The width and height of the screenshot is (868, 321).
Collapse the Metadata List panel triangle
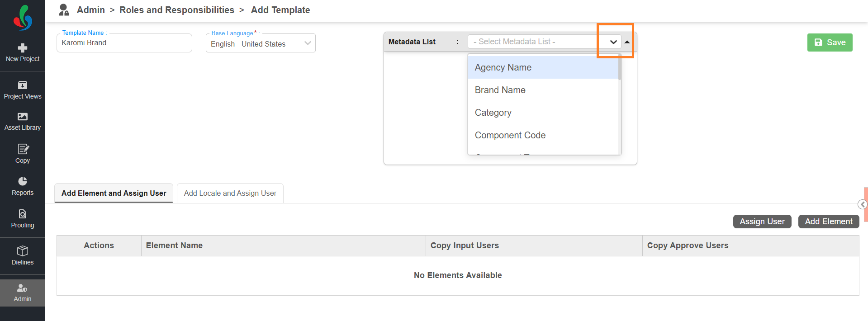[627, 42]
